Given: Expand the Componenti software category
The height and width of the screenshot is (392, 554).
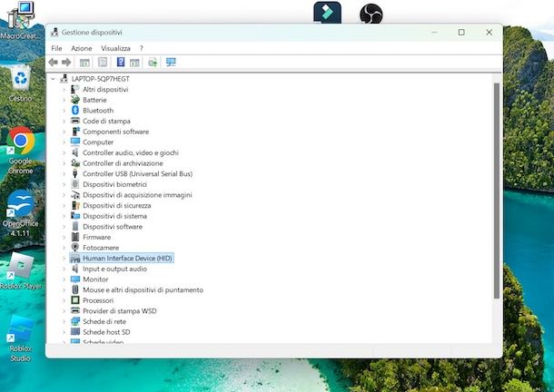Looking at the screenshot, I should tap(64, 132).
